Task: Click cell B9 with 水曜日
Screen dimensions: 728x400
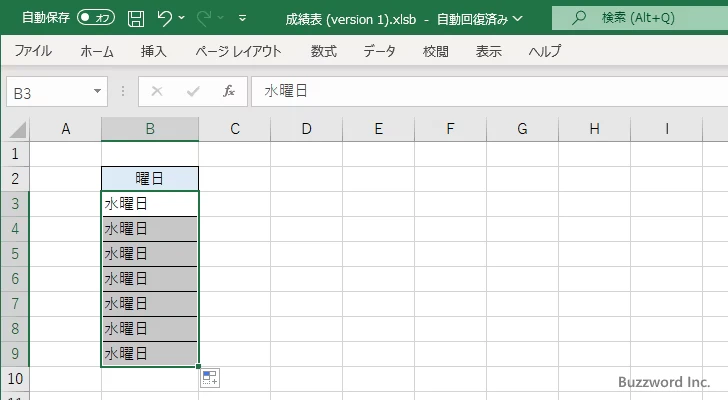Action: (150, 354)
